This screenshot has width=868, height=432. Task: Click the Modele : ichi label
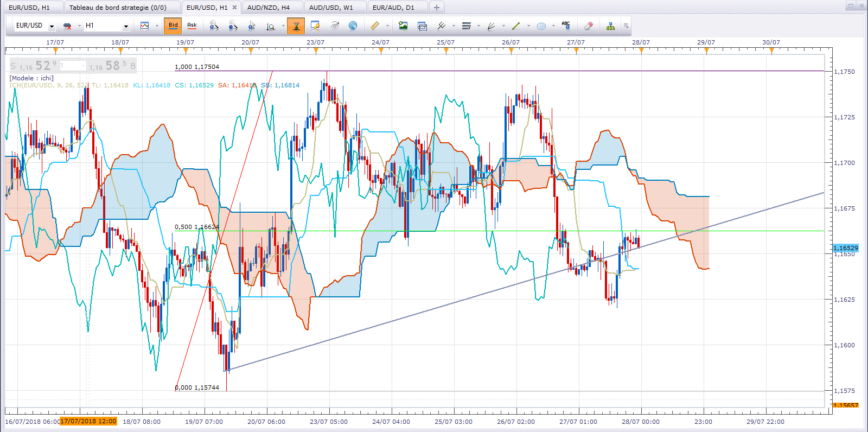[31, 78]
